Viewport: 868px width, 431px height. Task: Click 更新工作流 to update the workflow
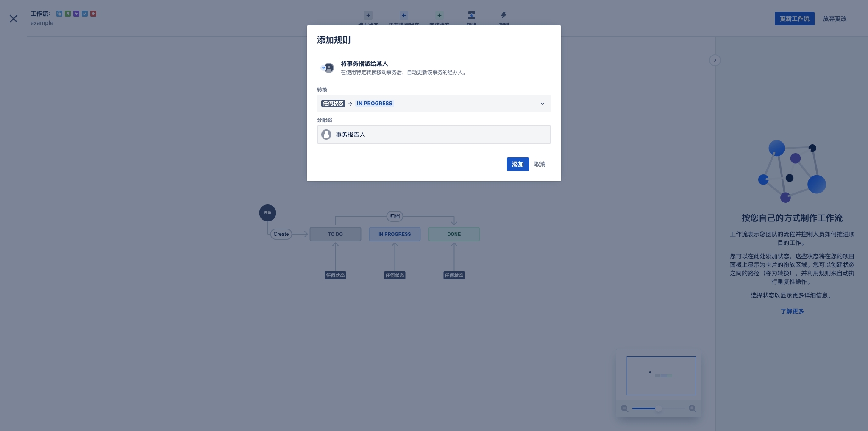795,19
